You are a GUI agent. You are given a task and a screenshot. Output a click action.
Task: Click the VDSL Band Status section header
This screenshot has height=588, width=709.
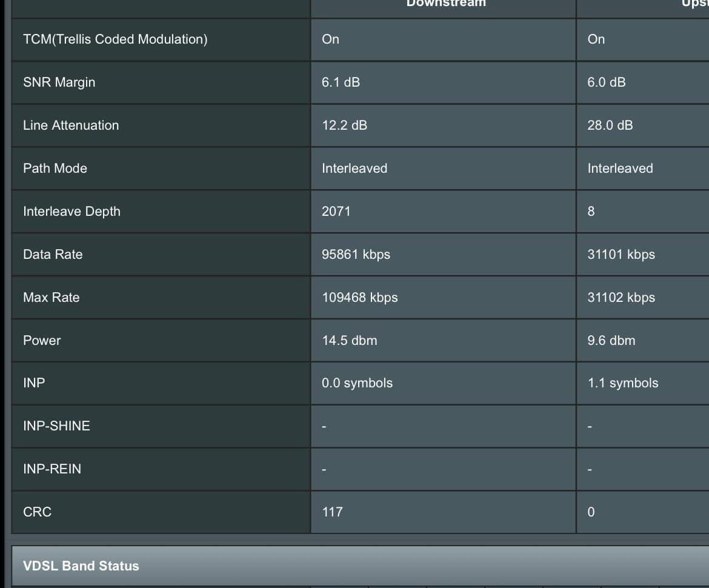point(81,566)
